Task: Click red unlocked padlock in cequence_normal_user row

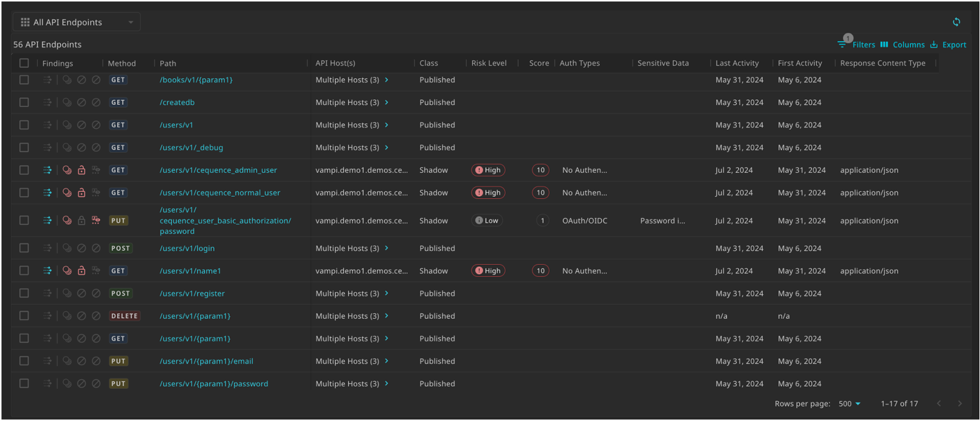Action: 82,193
